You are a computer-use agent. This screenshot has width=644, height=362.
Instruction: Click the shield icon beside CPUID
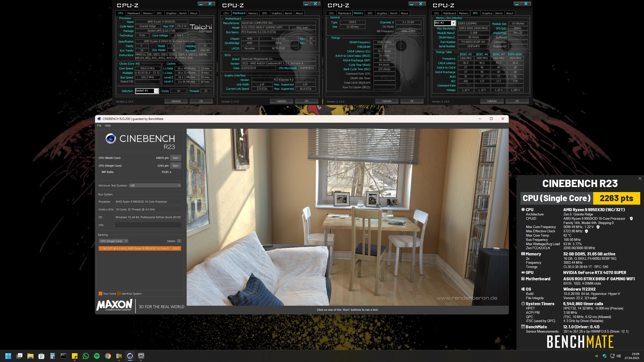(631, 219)
